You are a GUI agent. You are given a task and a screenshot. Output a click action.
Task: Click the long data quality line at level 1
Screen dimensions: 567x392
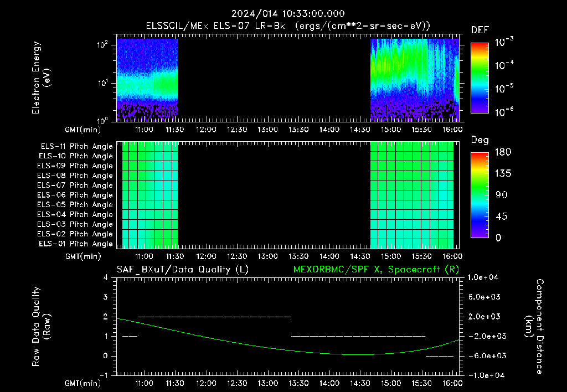(x=358, y=336)
